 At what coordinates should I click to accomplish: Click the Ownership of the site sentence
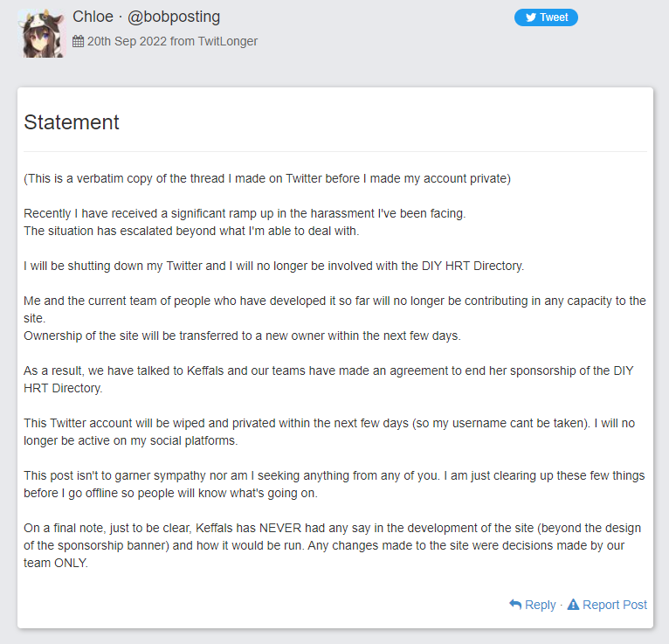click(x=242, y=336)
